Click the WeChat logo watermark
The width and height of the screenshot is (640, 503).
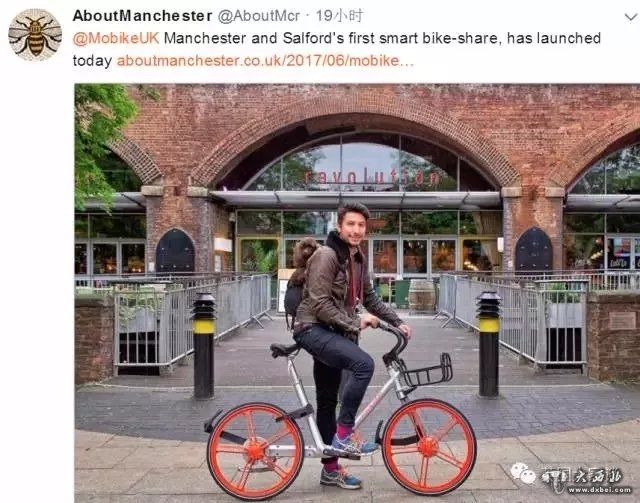pos(523,474)
